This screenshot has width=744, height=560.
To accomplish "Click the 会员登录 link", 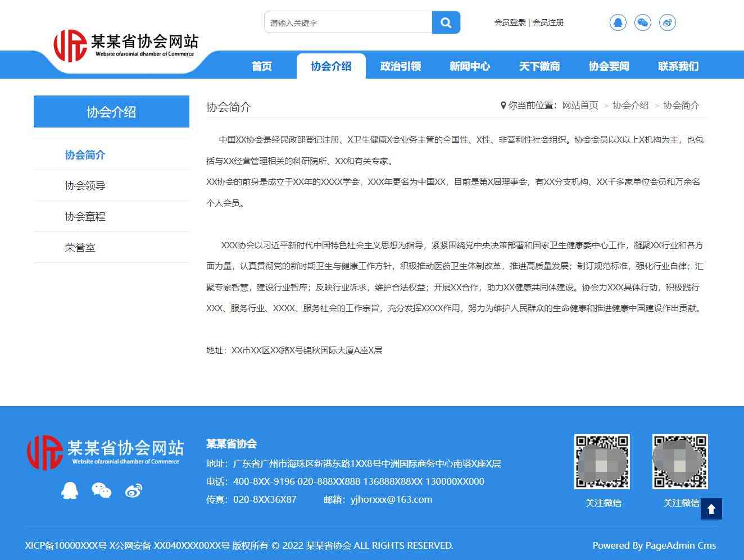I will tap(510, 22).
